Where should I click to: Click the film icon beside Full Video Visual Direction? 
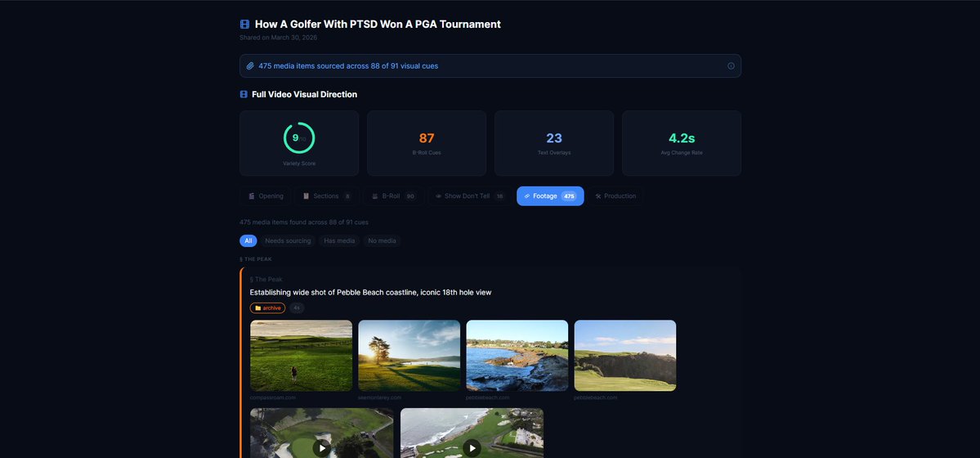tap(244, 95)
